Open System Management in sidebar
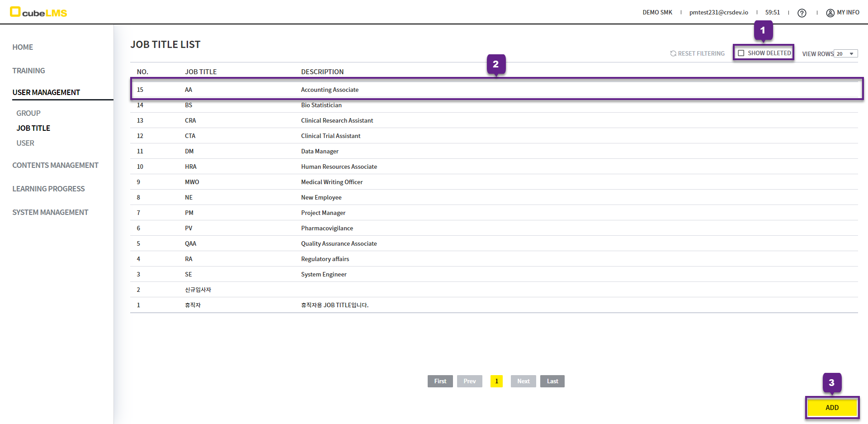The height and width of the screenshot is (424, 868). (x=50, y=212)
